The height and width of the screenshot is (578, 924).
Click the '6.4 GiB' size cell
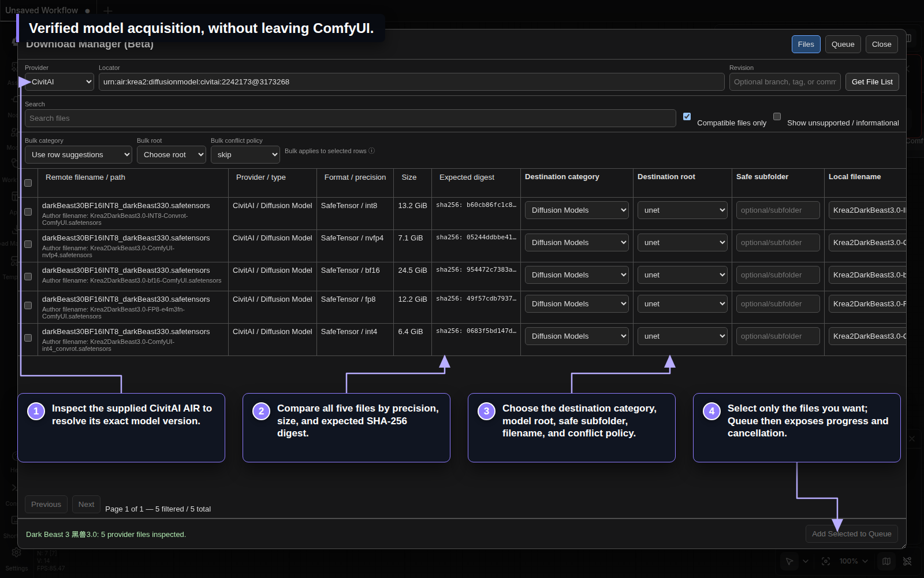point(411,332)
